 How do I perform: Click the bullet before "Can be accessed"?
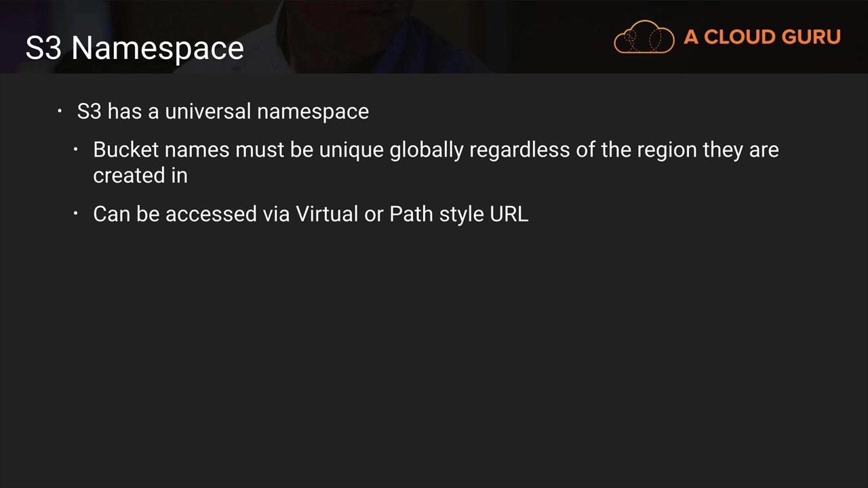click(76, 213)
